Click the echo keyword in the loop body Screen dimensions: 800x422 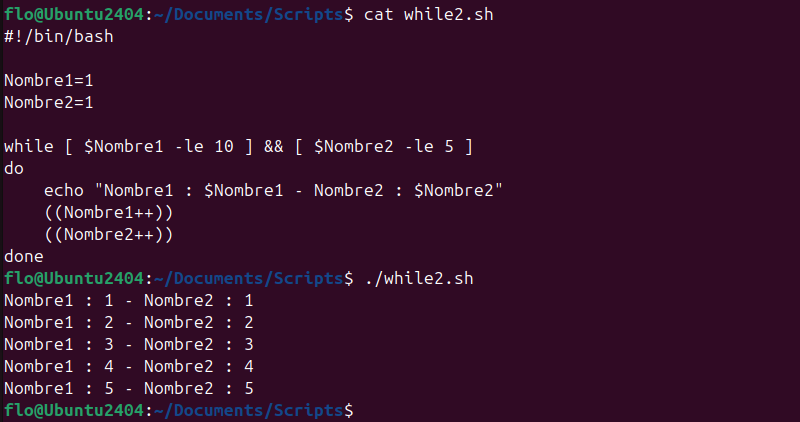point(63,190)
